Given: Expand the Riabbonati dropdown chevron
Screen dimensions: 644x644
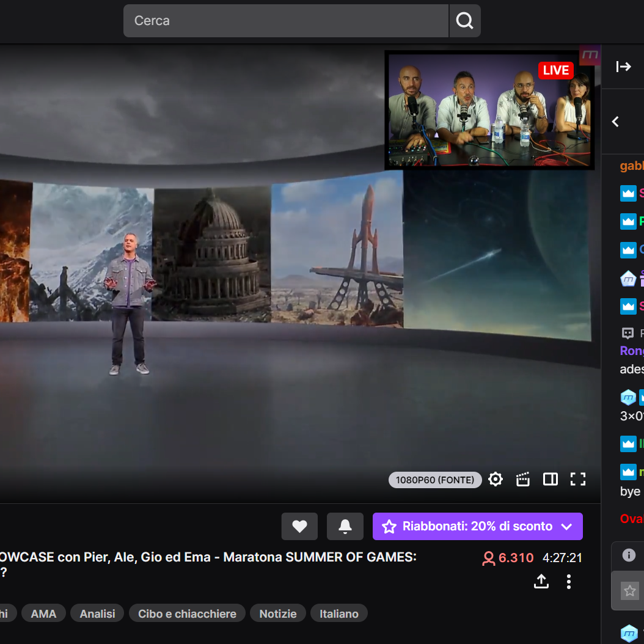Looking at the screenshot, I should pyautogui.click(x=567, y=527).
